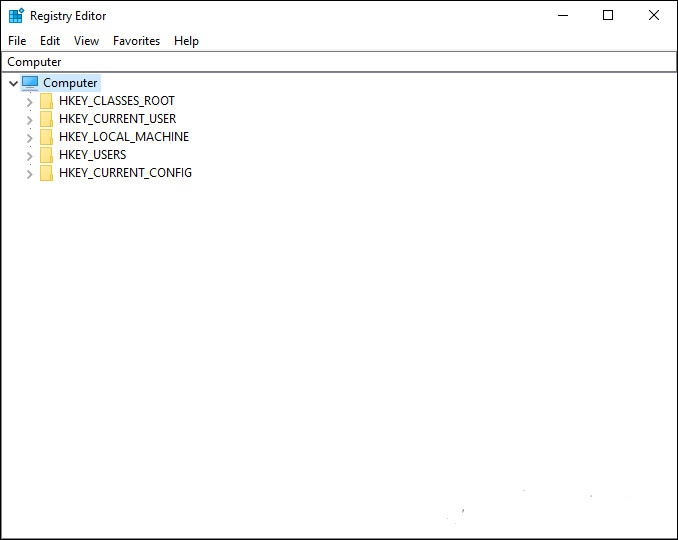Open the Edit menu
The height and width of the screenshot is (540, 678).
tap(50, 41)
